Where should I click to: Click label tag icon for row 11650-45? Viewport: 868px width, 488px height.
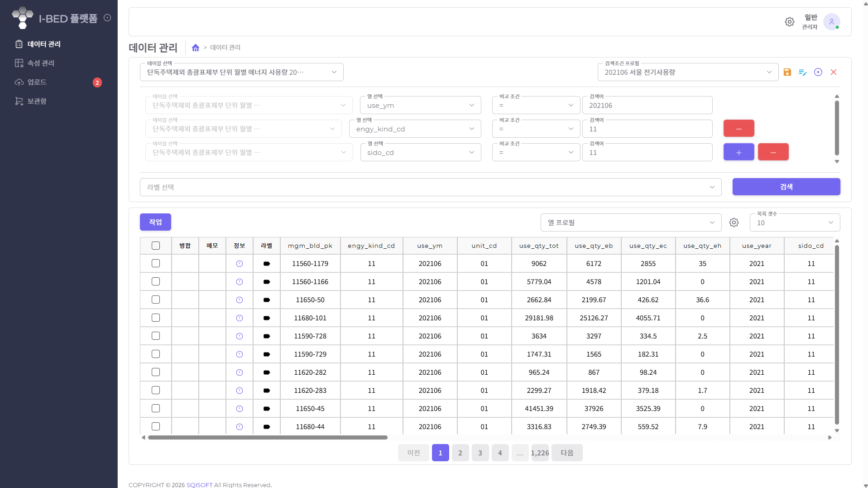pyautogui.click(x=267, y=409)
